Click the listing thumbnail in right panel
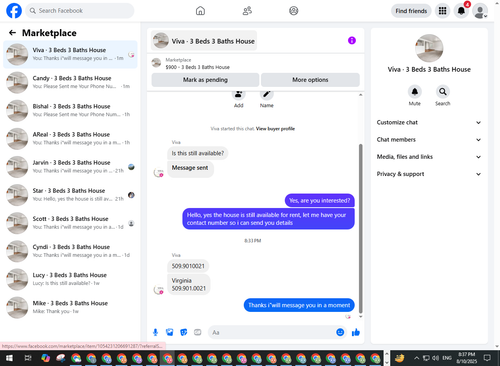Image resolution: width=500 pixels, height=366 pixels. [x=429, y=48]
